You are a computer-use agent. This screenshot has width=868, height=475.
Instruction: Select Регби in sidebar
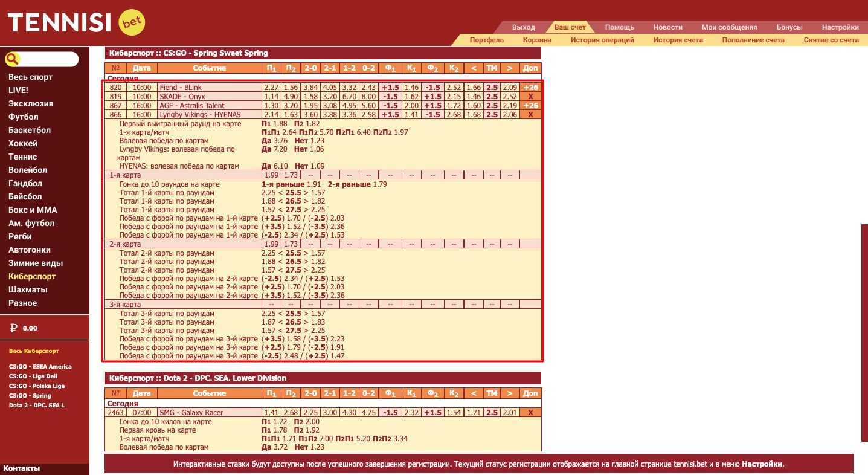tap(20, 236)
